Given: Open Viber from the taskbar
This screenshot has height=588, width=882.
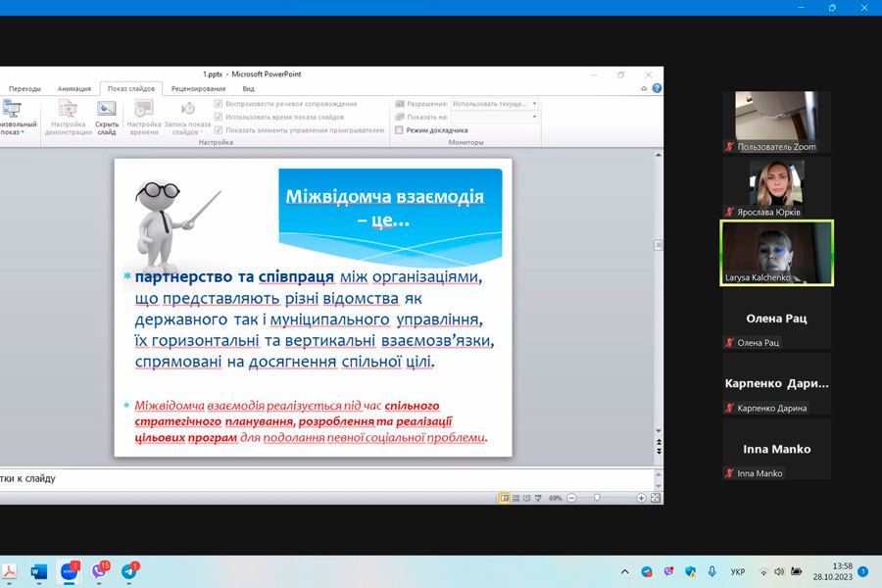Looking at the screenshot, I should tap(100, 571).
